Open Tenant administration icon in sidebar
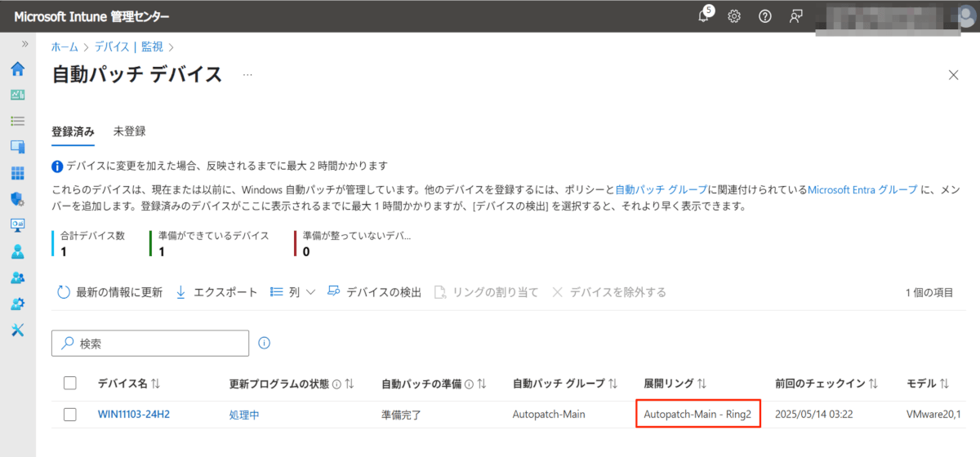 [x=17, y=304]
